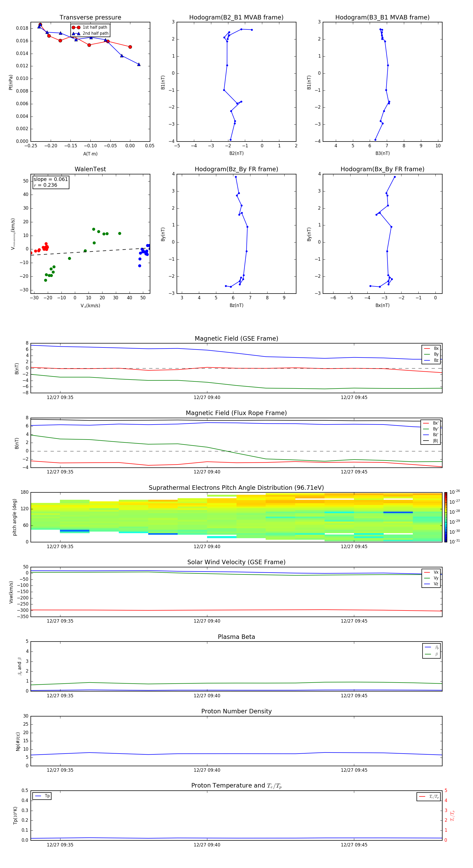Image resolution: width=473 pixels, height=868 pixels.
Task: Click the 'B2(nT)' x-axis label
Action: pyautogui.click(x=236, y=153)
